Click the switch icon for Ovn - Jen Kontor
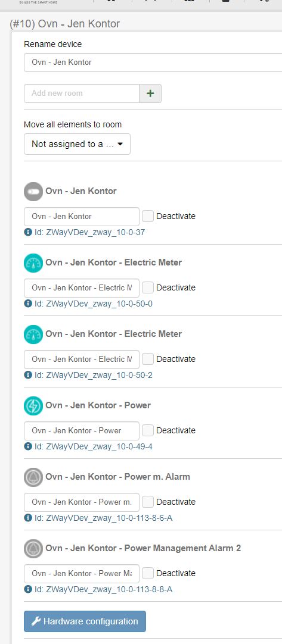This screenshot has width=282, height=644. [x=33, y=192]
